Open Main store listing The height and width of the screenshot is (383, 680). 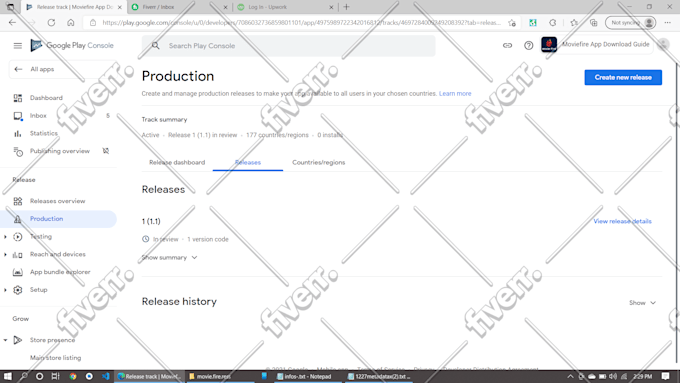click(x=56, y=358)
